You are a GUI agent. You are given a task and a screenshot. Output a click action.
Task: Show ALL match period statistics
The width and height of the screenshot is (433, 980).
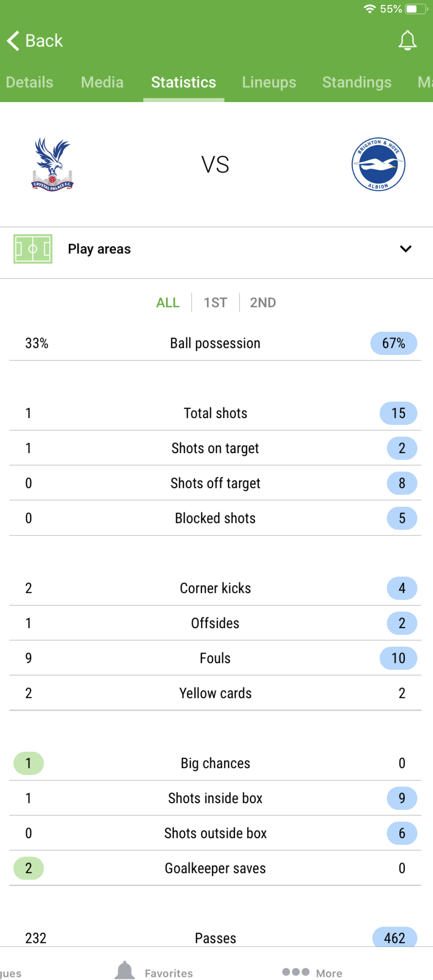pyautogui.click(x=168, y=303)
